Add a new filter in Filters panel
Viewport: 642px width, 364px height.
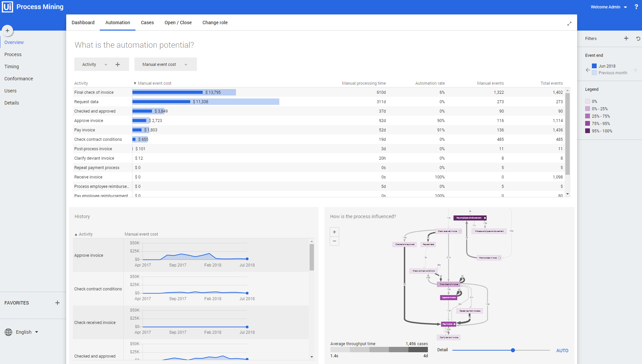point(626,38)
